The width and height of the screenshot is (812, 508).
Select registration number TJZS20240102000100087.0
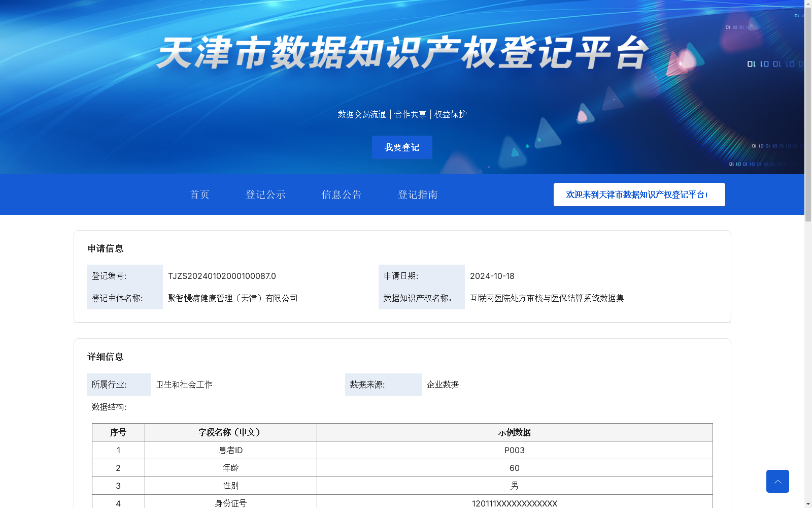(x=222, y=276)
